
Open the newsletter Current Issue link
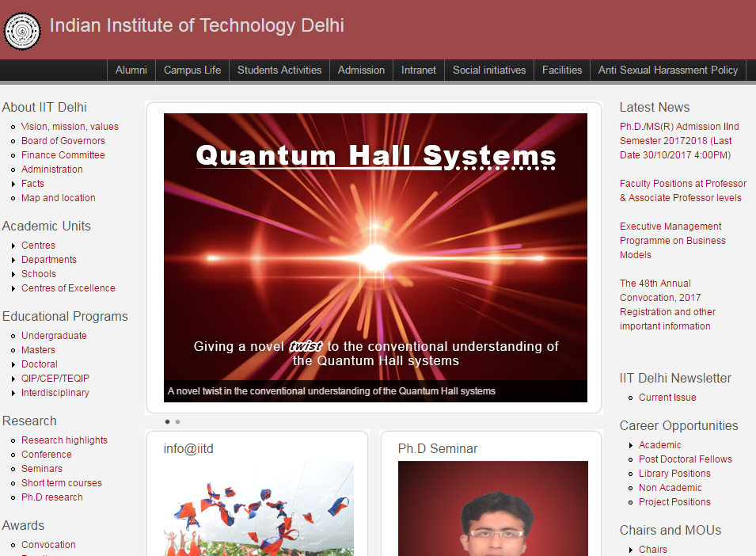tap(667, 398)
